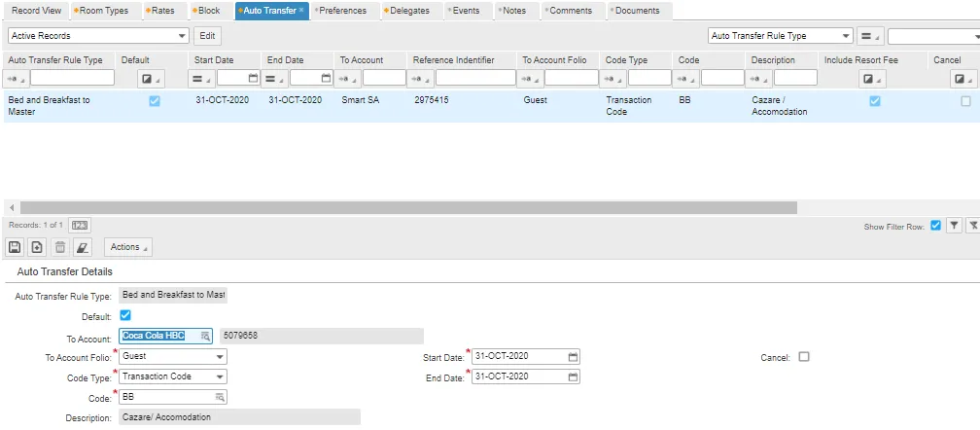The height and width of the screenshot is (430, 980).
Task: Switch to Preferences tab
Action: [344, 11]
